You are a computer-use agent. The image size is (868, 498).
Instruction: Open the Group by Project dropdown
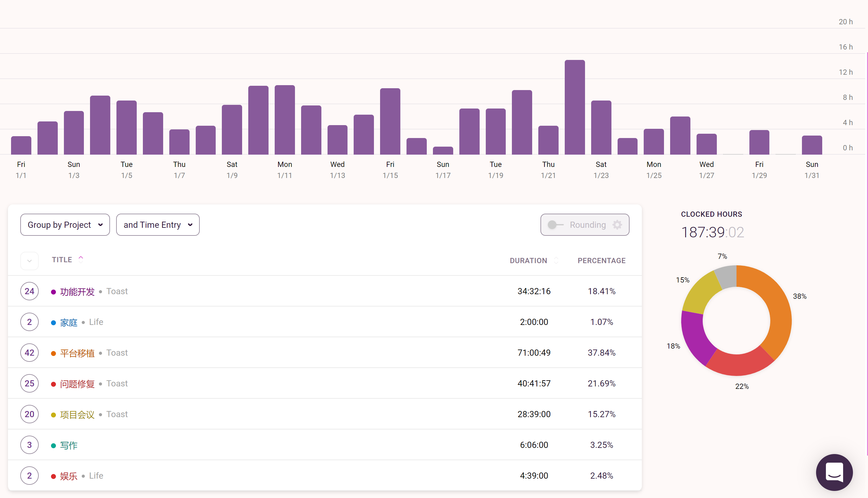65,225
